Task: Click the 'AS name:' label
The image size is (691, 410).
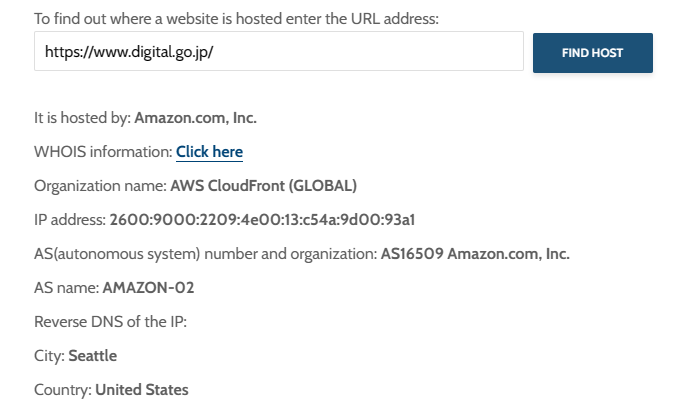Action: click(66, 288)
